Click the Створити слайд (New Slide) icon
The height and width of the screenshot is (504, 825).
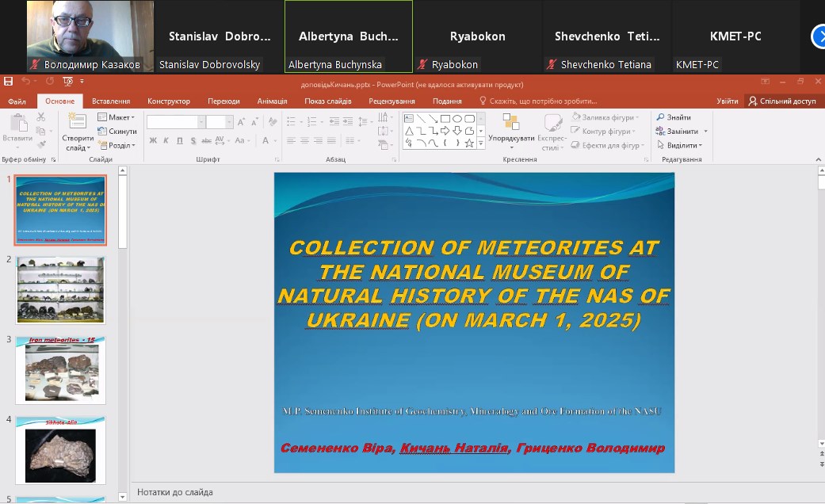pyautogui.click(x=77, y=121)
